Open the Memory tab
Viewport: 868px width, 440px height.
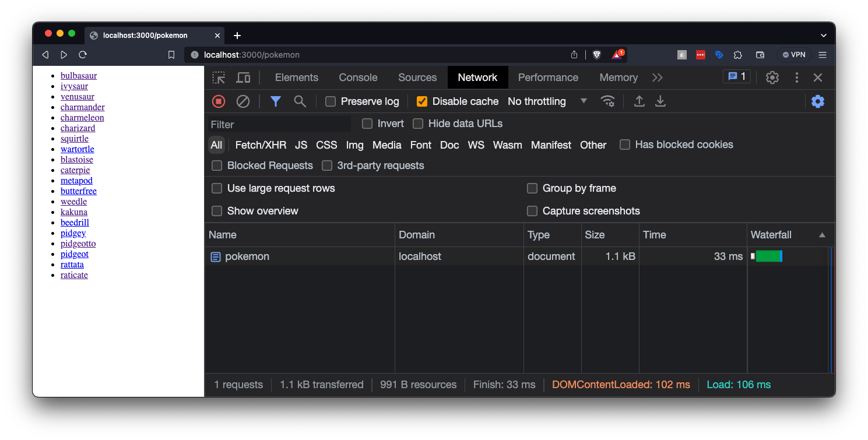coord(619,78)
